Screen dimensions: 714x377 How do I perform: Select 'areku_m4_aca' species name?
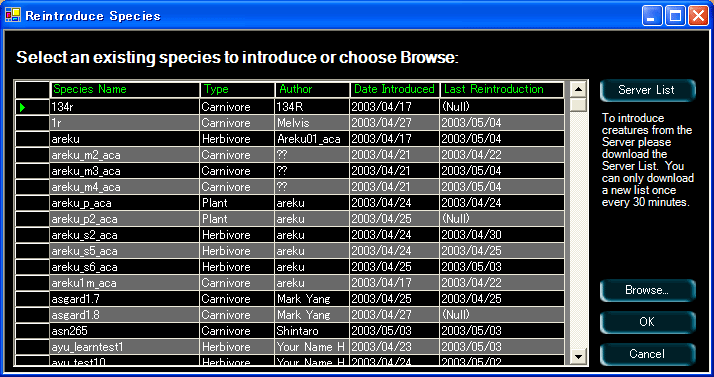pyautogui.click(x=125, y=187)
